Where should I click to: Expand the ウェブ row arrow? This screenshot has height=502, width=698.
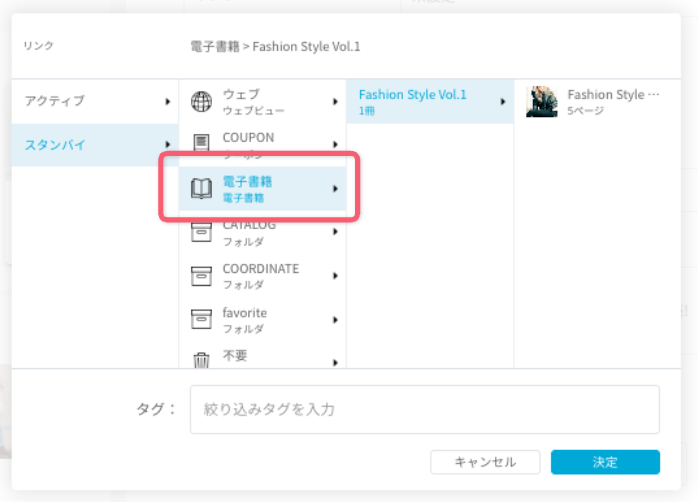pyautogui.click(x=335, y=101)
